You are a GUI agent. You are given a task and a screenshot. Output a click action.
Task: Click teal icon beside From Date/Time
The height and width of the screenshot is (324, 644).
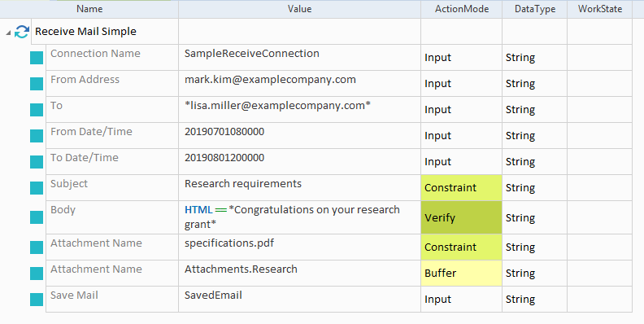(x=37, y=136)
